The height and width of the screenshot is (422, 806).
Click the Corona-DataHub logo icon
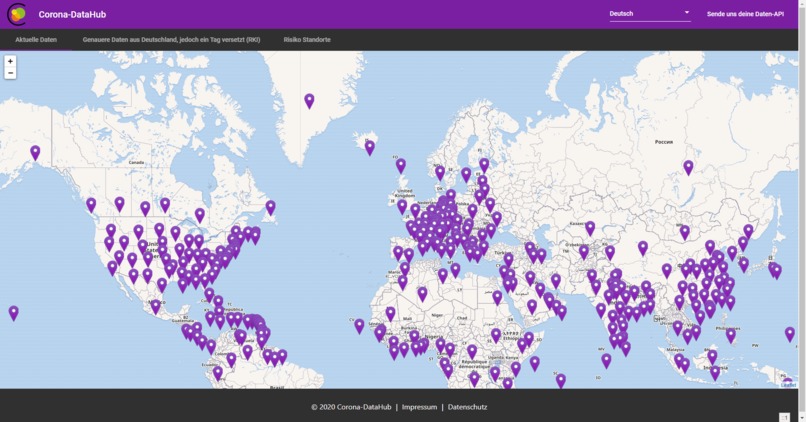pos(17,14)
